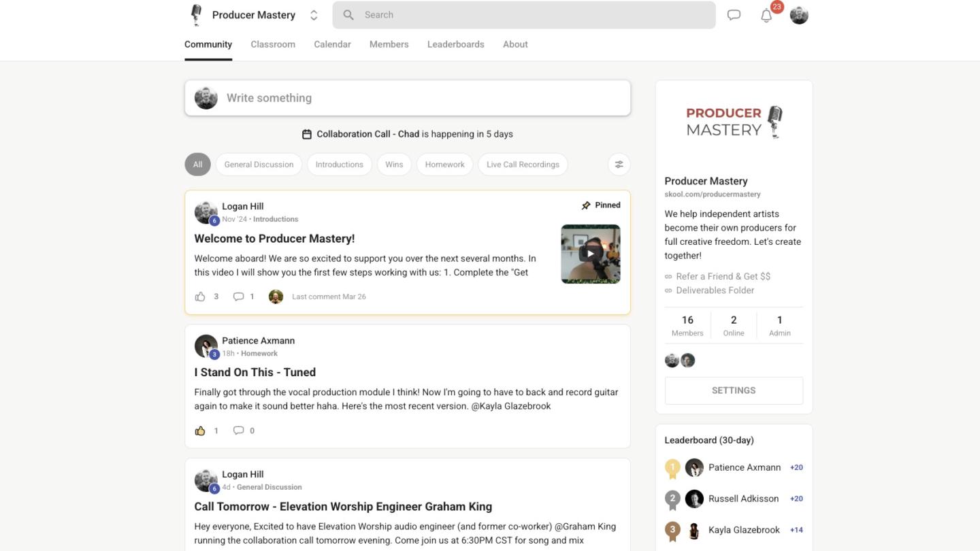This screenshot has width=980, height=551.
Task: Open the Refer a Friend & Get $$ link
Action: click(723, 276)
